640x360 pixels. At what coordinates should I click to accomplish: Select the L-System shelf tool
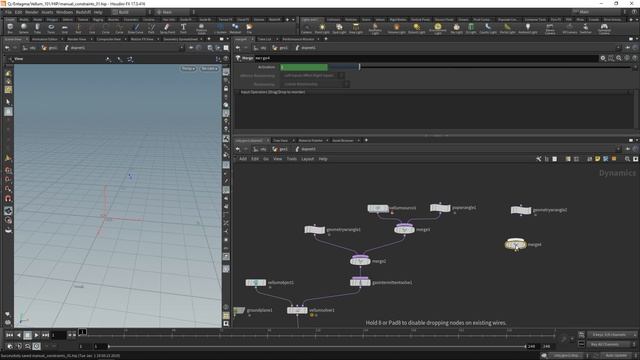(x=220, y=28)
